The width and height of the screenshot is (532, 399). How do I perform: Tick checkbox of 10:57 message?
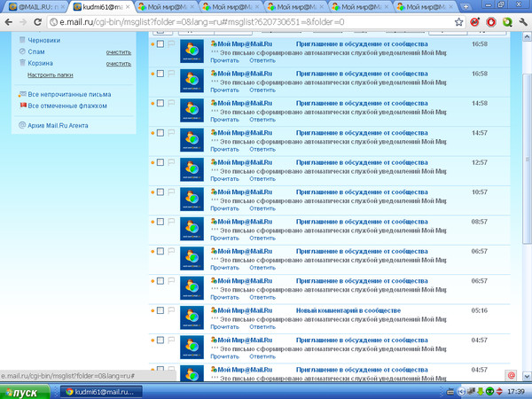click(x=160, y=192)
